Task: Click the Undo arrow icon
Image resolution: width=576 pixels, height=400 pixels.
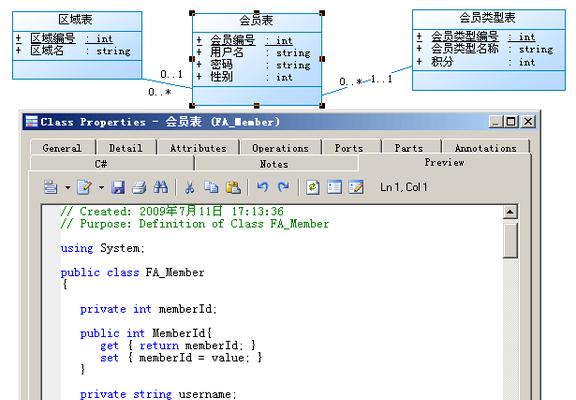Action: [262, 187]
